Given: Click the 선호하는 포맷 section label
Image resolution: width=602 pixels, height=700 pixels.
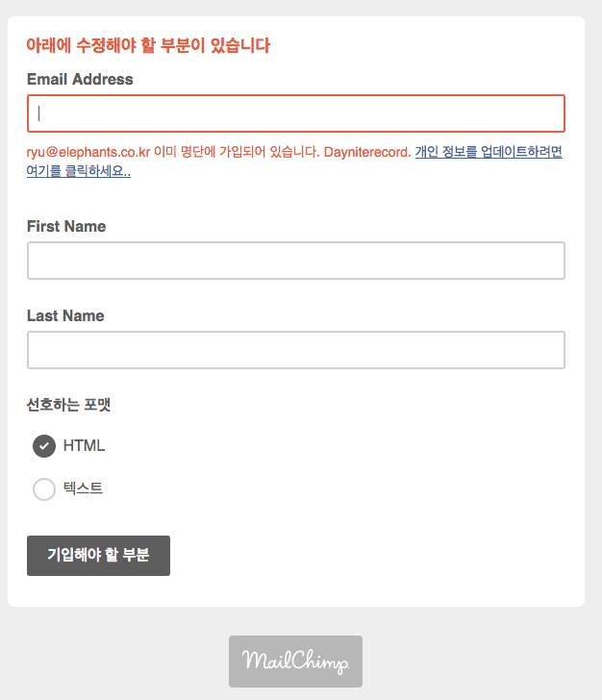Looking at the screenshot, I should (x=68, y=405).
